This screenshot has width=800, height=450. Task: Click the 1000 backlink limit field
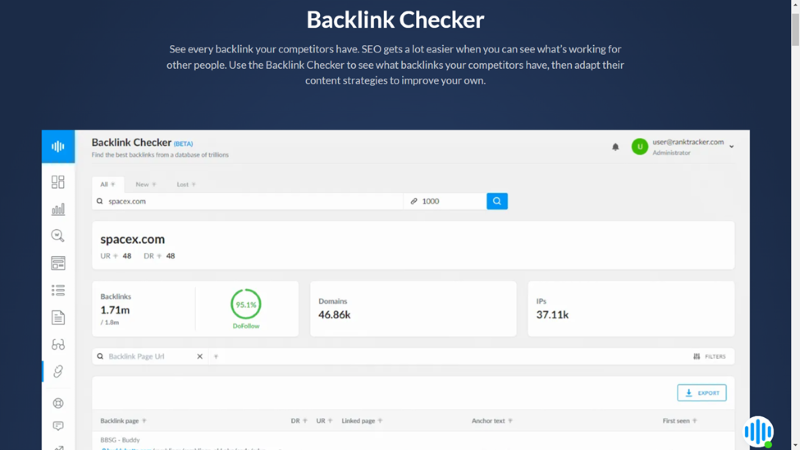(x=445, y=201)
